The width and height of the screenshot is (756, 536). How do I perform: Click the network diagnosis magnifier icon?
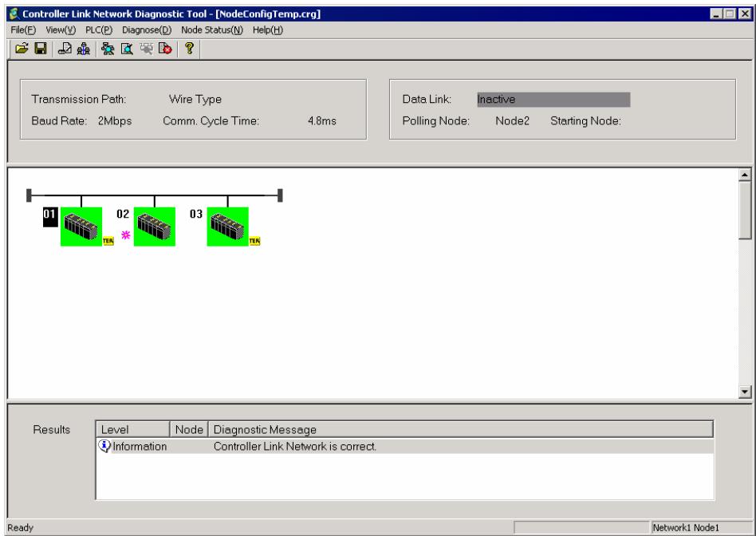coord(108,48)
